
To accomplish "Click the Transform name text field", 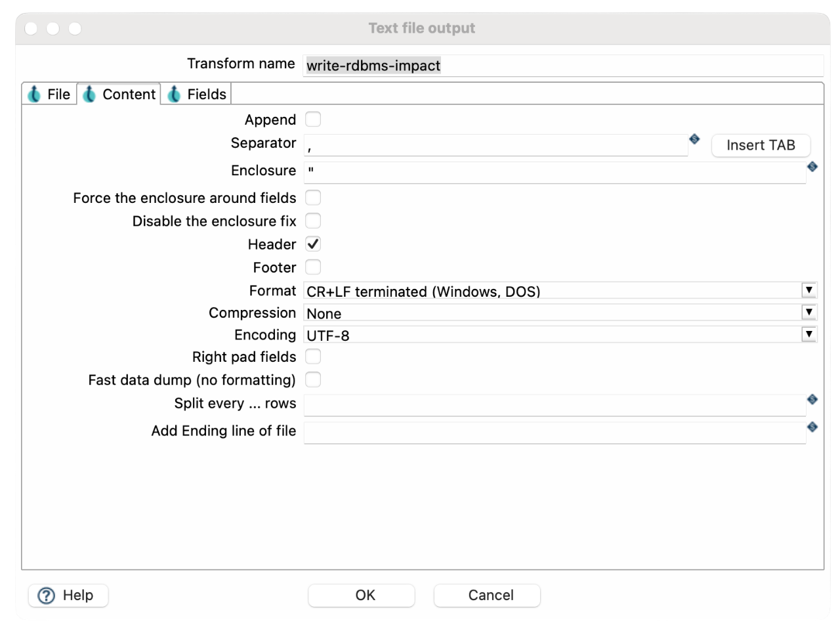I will coord(562,66).
